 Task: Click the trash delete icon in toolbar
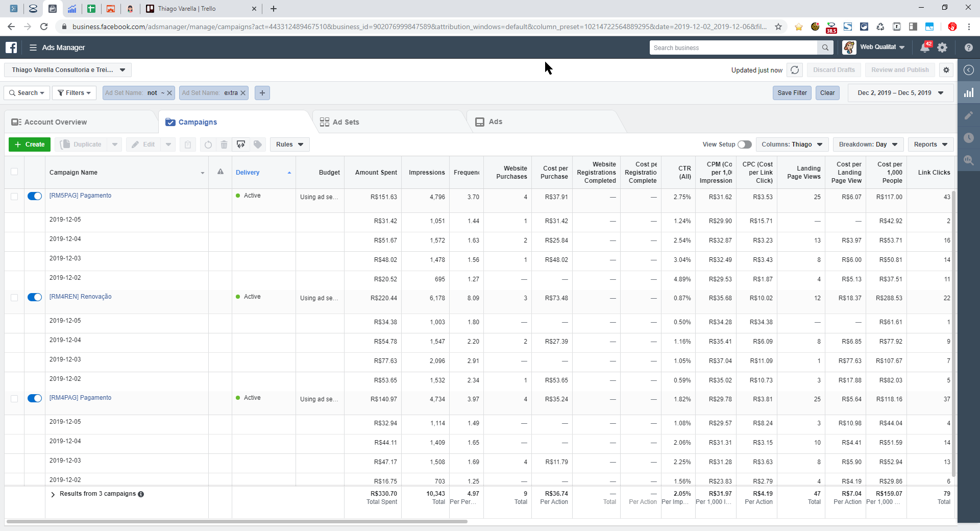tap(224, 144)
